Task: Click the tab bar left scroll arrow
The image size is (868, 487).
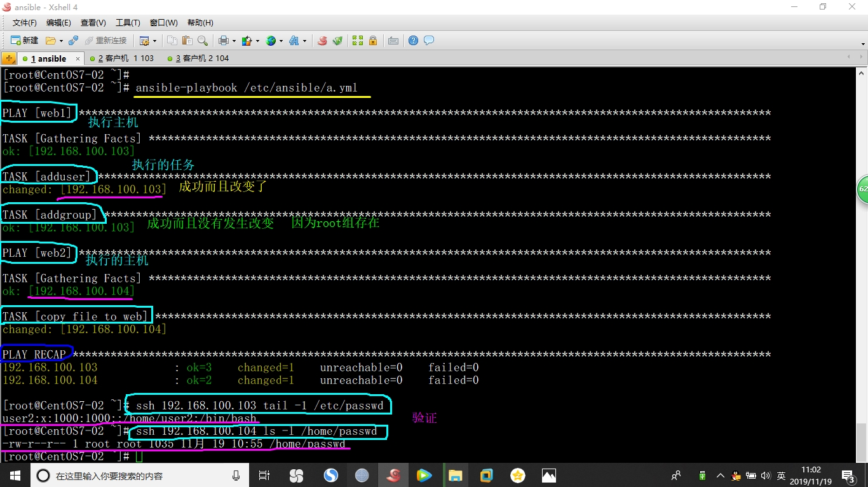Action: [850, 58]
